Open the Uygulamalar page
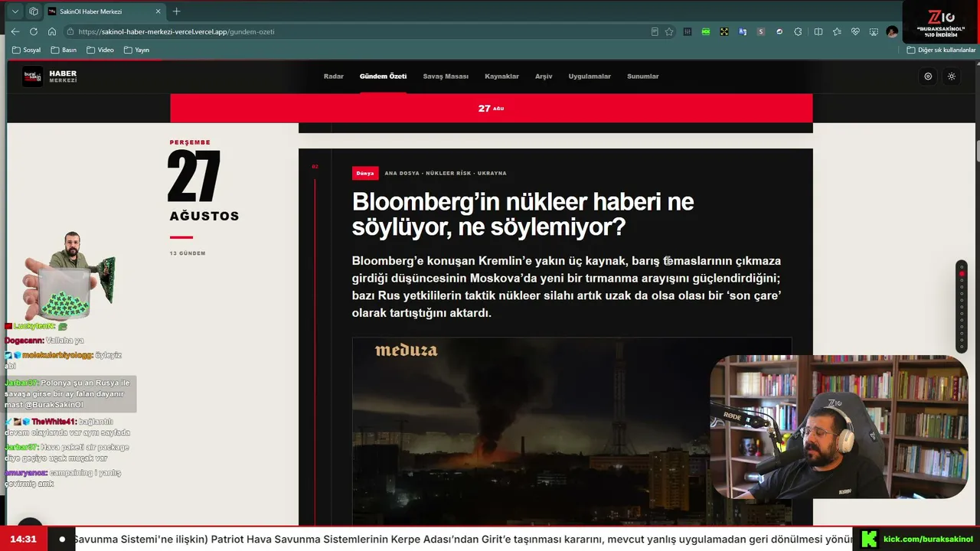Image resolution: width=980 pixels, height=551 pixels. click(590, 77)
